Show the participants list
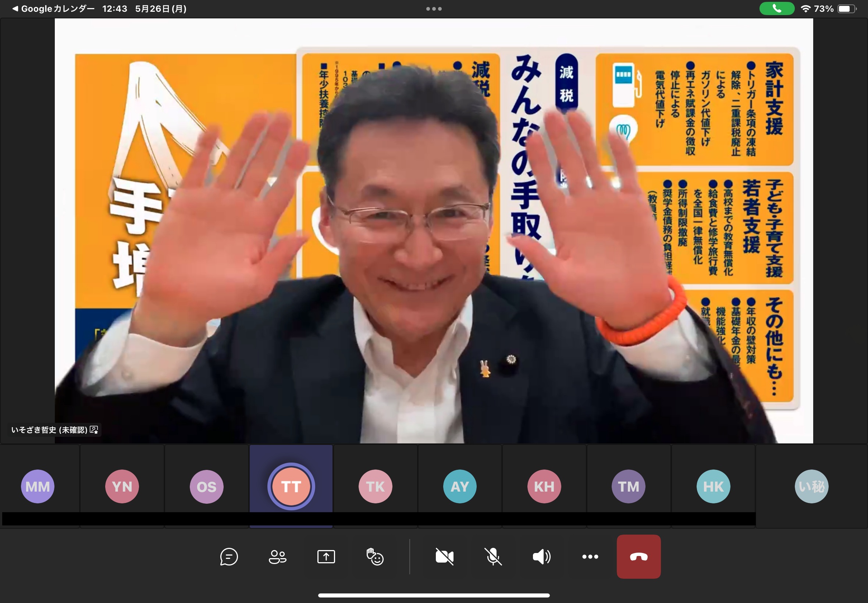Screen dimensions: 868x603 (x=277, y=557)
